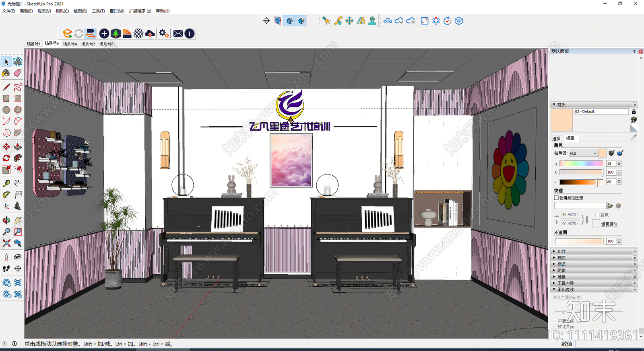Enable use texture image checkbox
The height and width of the screenshot is (351, 644).
point(556,198)
